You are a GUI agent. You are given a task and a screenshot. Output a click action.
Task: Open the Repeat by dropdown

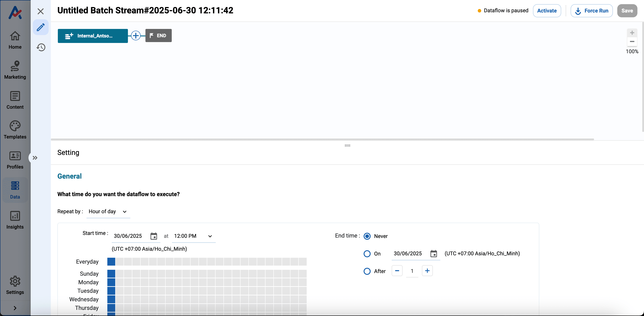(x=108, y=211)
